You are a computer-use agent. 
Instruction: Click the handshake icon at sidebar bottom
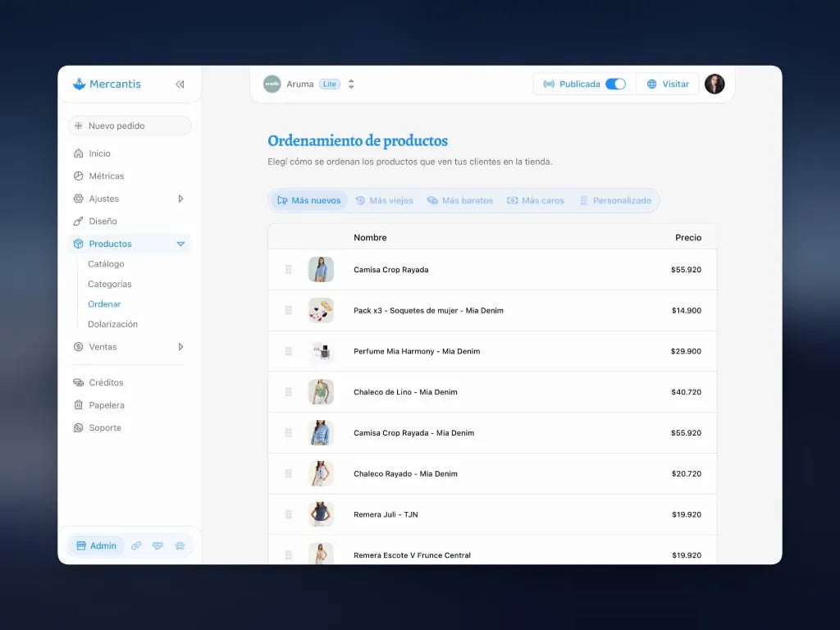click(x=157, y=546)
